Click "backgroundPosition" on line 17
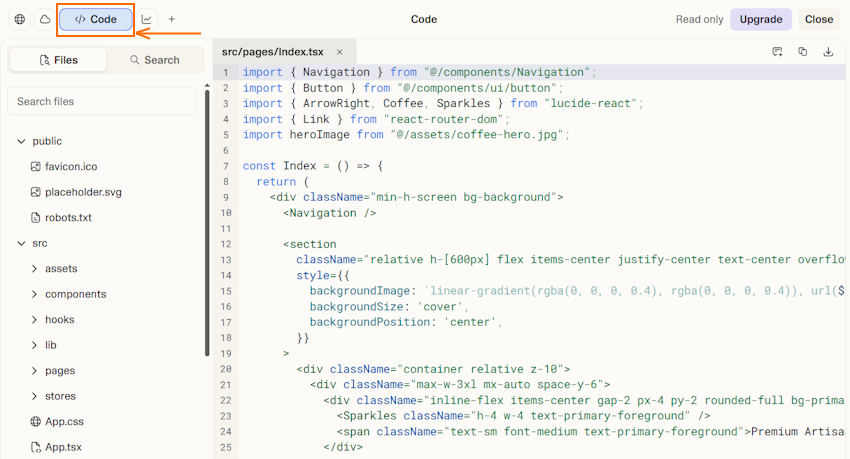850x459 pixels. pos(370,322)
